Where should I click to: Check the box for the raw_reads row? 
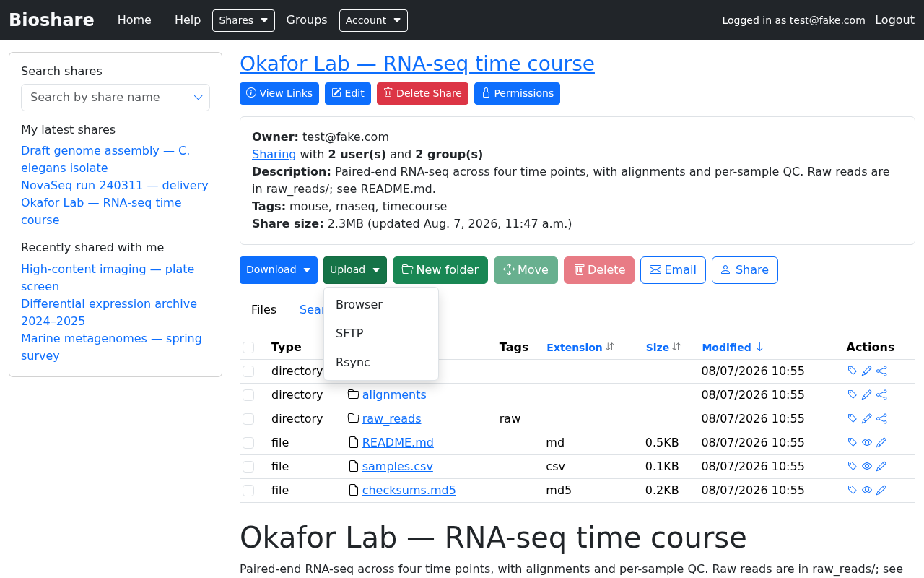pyautogui.click(x=248, y=419)
